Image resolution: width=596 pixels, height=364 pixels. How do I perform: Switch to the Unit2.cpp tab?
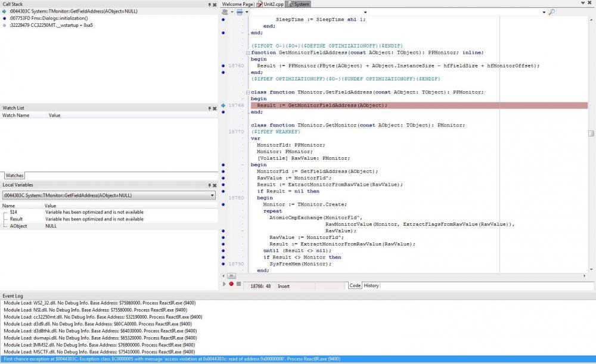coord(270,4)
